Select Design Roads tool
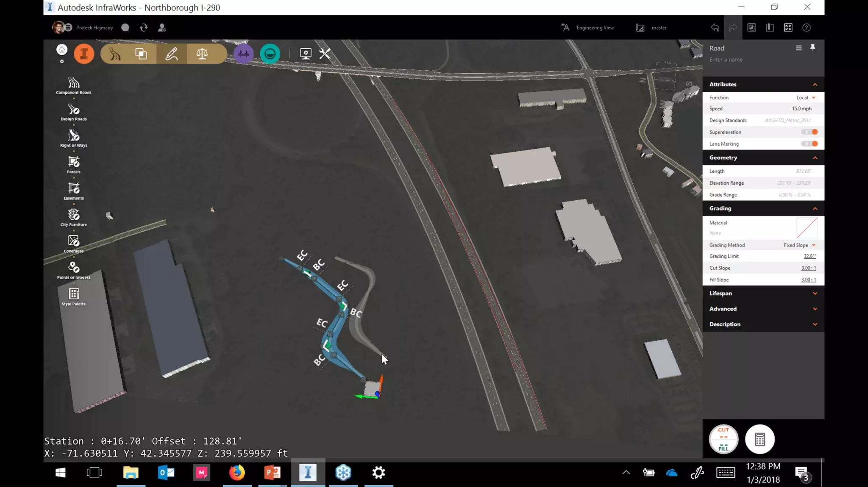 (74, 112)
